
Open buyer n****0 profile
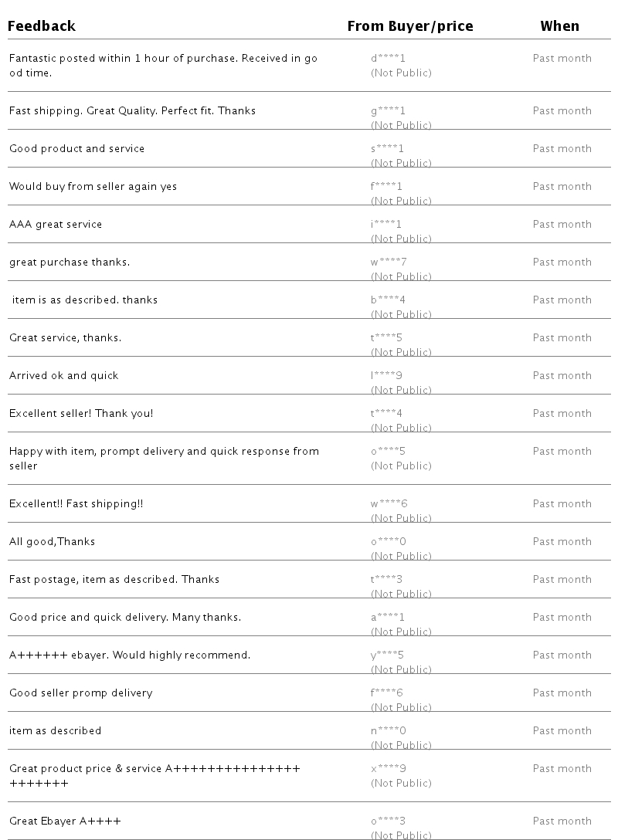[389, 730]
